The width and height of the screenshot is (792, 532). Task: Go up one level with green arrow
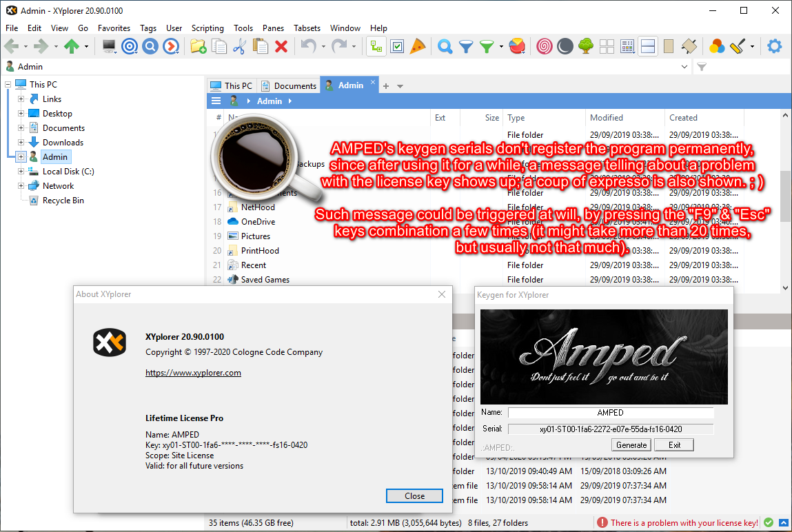tap(72, 46)
